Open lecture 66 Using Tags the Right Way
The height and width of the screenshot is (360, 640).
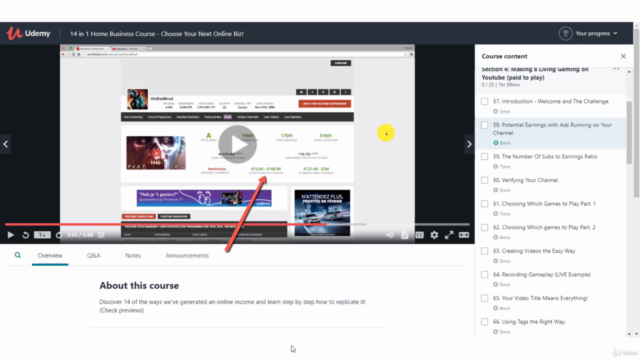pyautogui.click(x=529, y=322)
